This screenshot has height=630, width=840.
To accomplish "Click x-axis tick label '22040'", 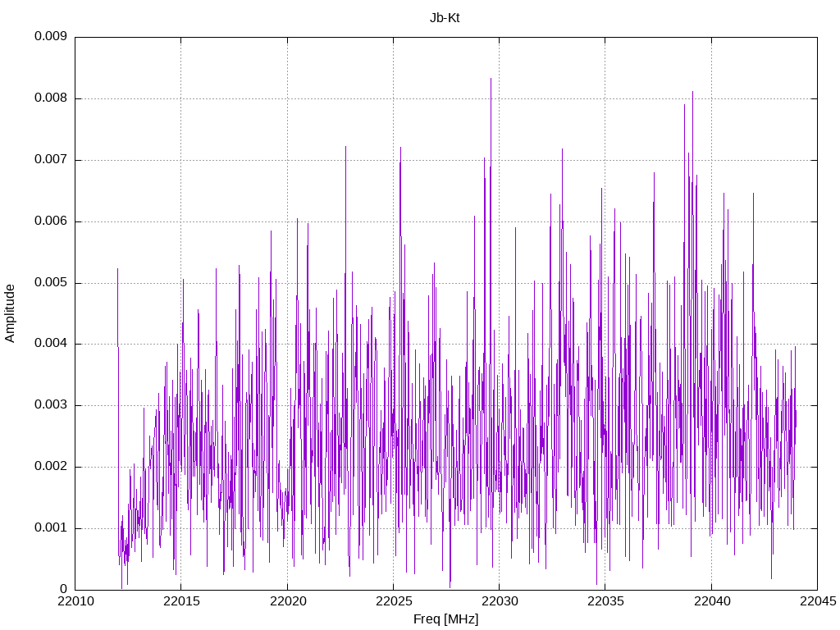I will 712,601.
